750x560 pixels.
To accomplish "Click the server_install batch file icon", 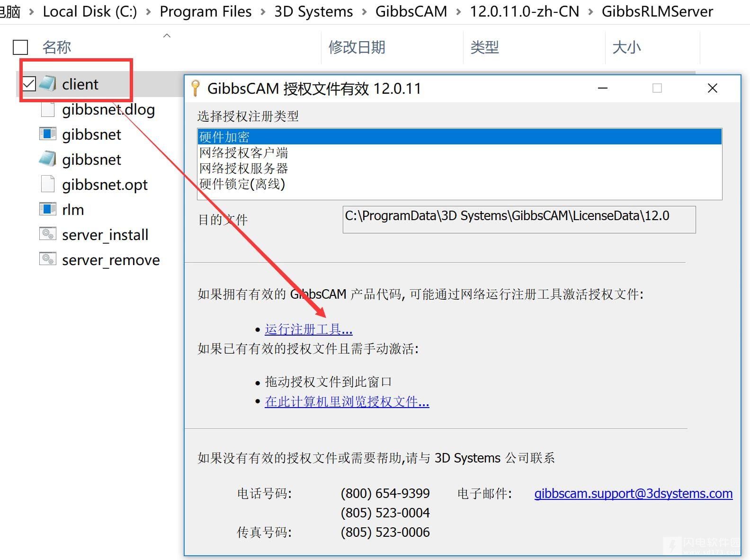I will tap(47, 234).
